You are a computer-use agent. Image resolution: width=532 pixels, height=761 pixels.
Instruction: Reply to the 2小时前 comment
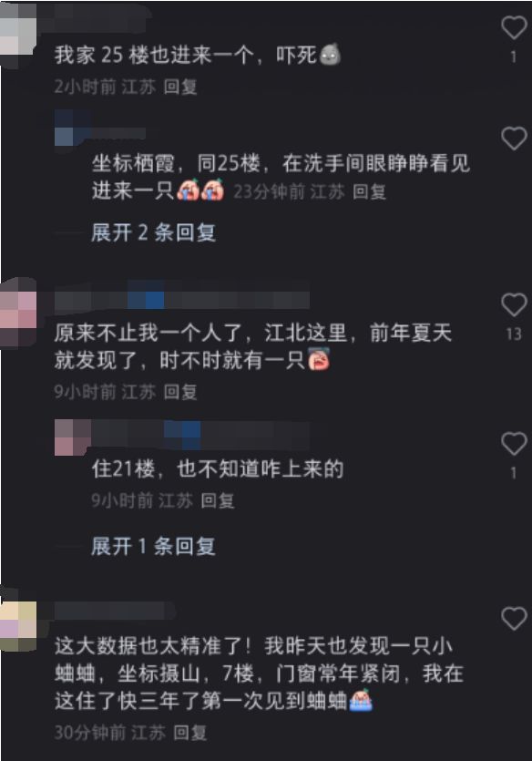point(180,87)
